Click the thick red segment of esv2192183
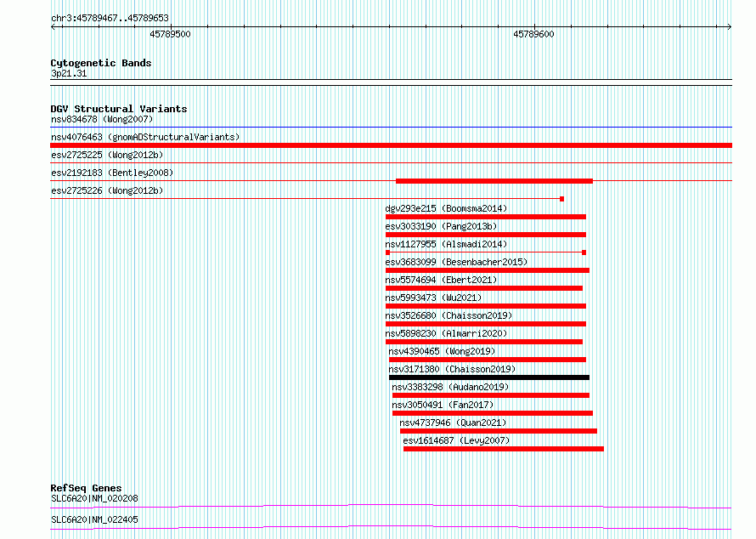 click(x=494, y=181)
